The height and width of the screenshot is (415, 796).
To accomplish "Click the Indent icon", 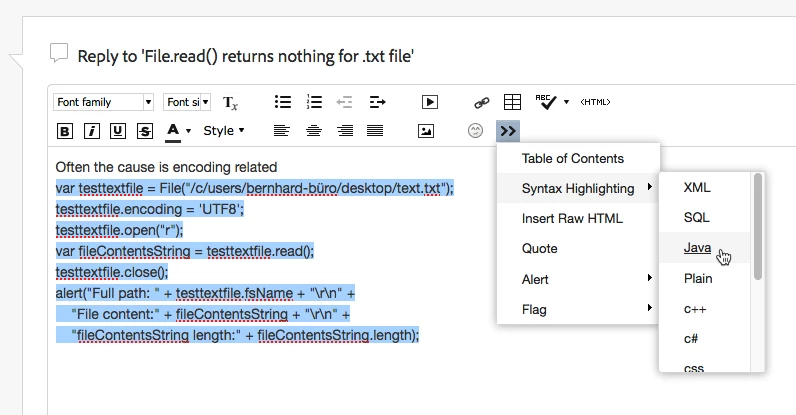I will 377,102.
